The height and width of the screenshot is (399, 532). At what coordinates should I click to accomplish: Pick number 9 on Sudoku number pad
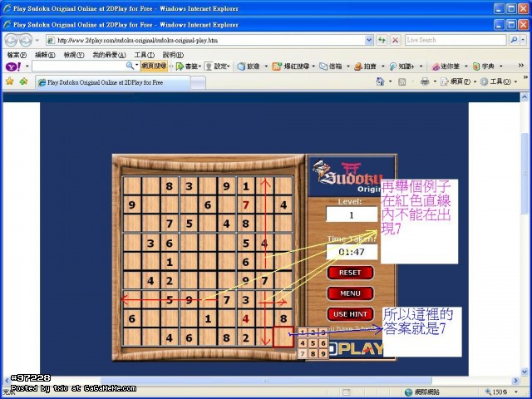point(323,354)
